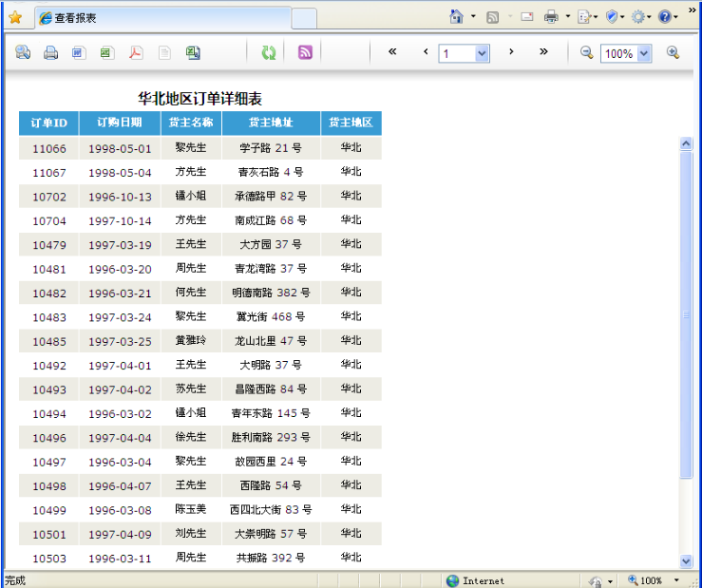The image size is (702, 588).
Task: Click the IE Home icon
Action: pos(456,16)
